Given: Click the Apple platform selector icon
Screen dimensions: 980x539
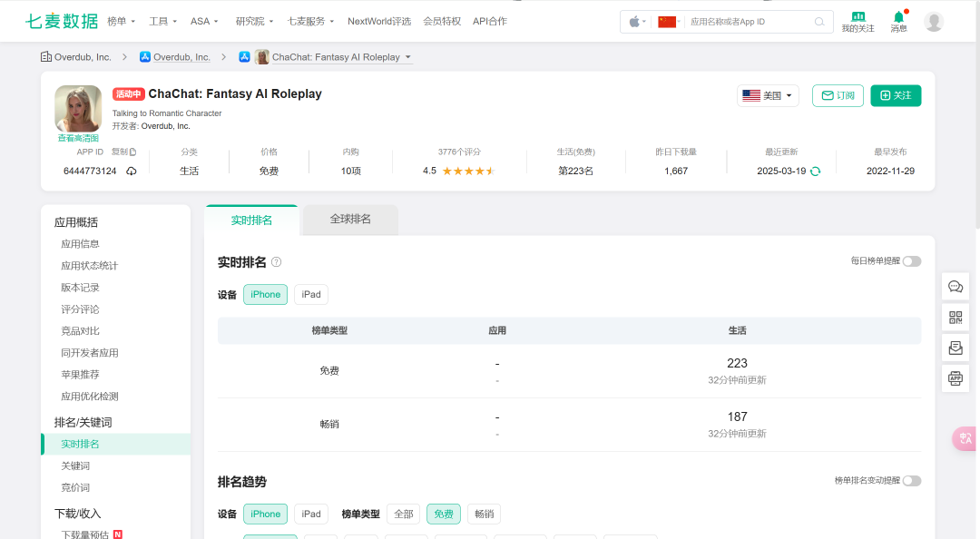Looking at the screenshot, I should click(x=635, y=22).
